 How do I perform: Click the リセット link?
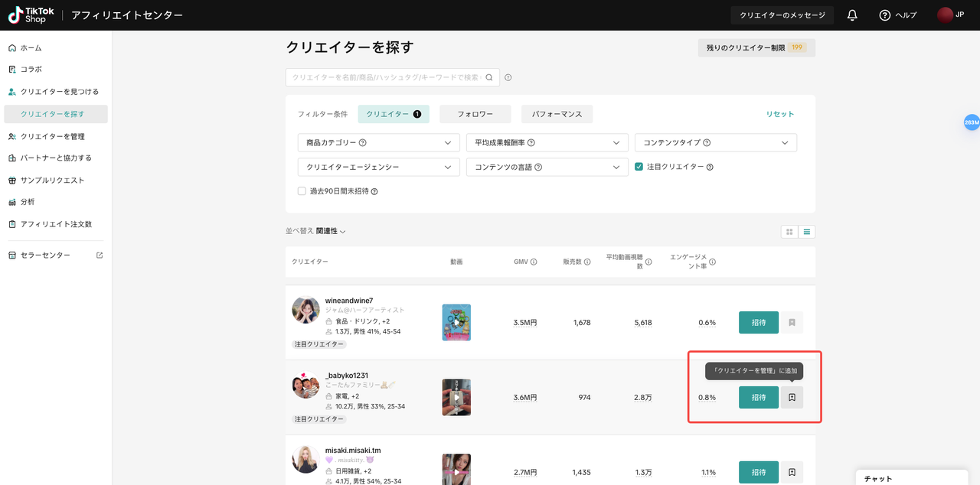[x=780, y=114]
